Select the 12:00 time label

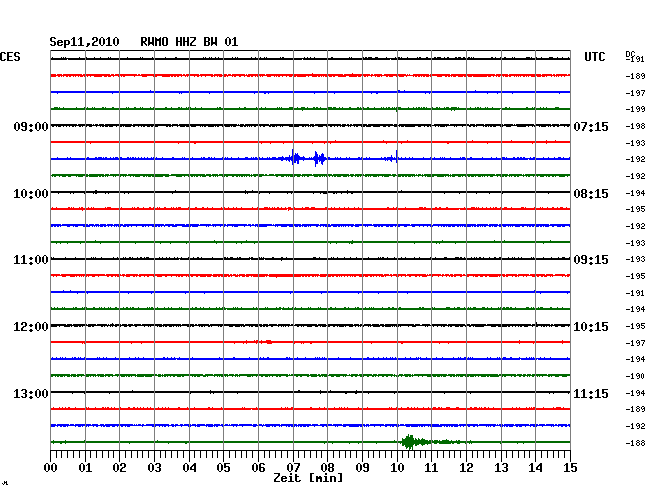pos(31,327)
